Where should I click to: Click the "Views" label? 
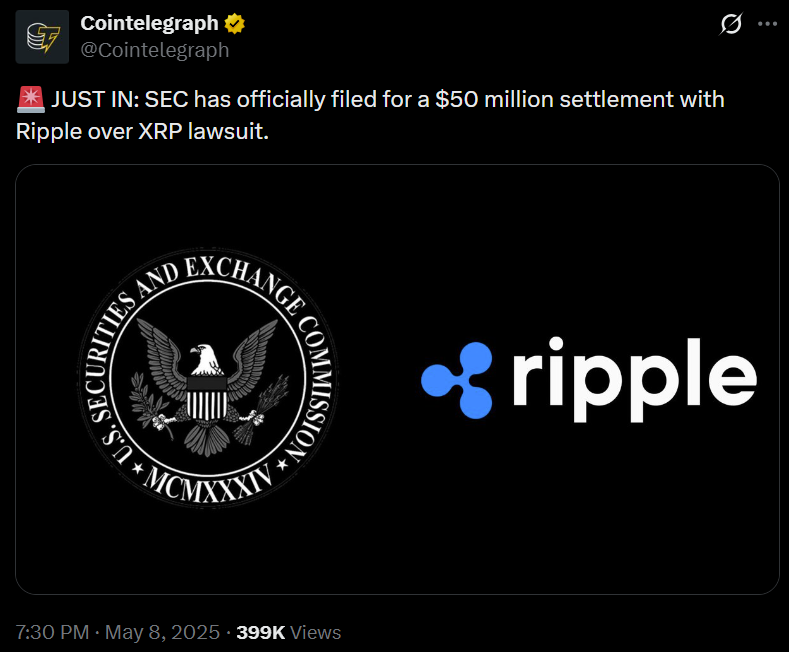(x=316, y=632)
